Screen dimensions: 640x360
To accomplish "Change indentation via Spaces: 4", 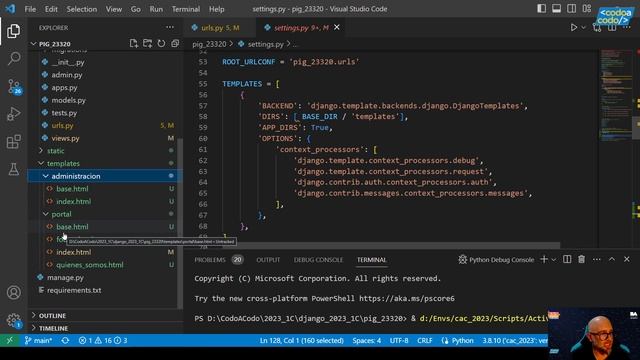I will 367,340.
